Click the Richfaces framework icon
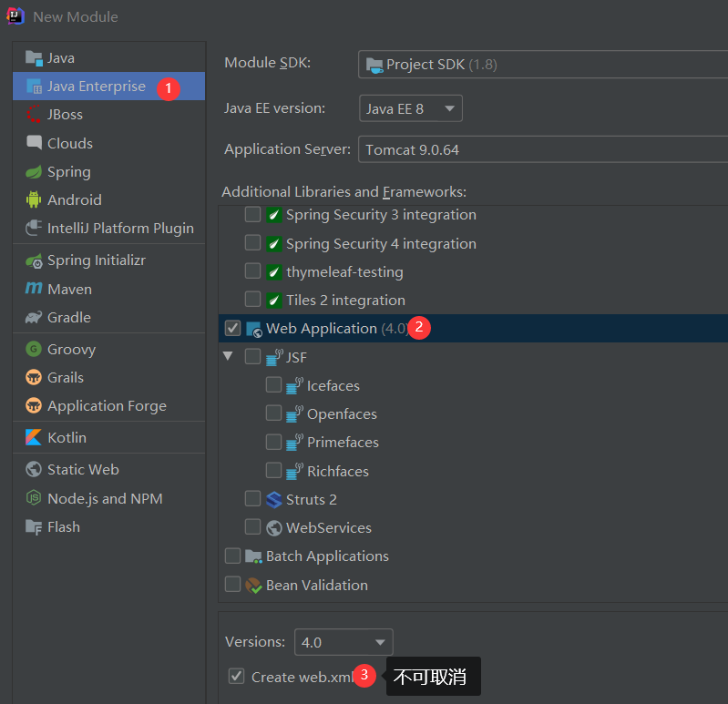The image size is (728, 704). click(295, 471)
